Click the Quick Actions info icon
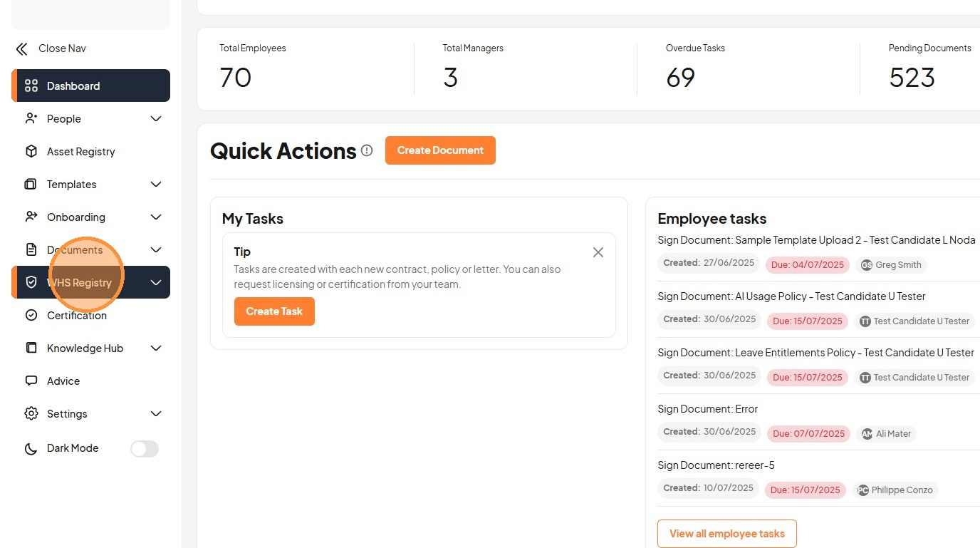This screenshot has height=548, width=980. [x=367, y=150]
